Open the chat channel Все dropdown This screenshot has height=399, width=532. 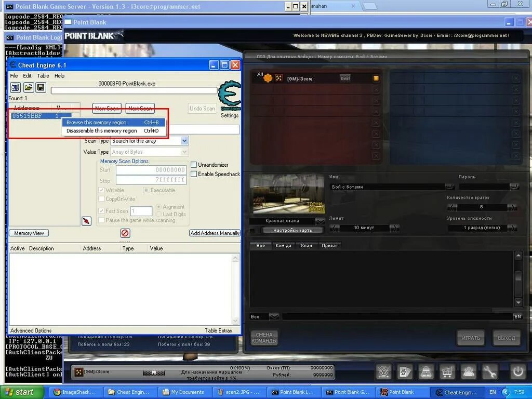tap(274, 316)
